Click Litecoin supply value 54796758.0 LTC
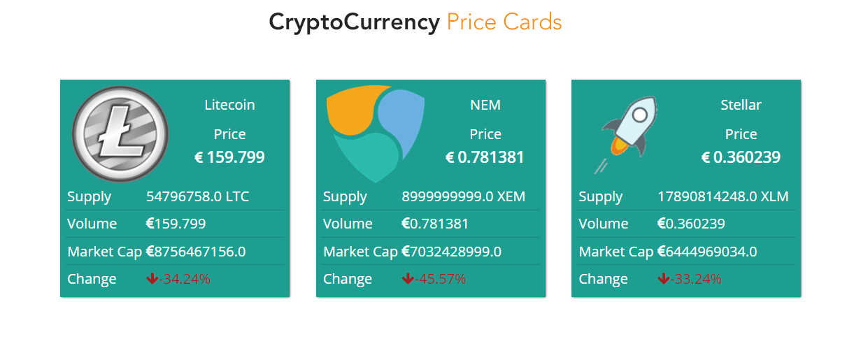This screenshot has height=362, width=868. (x=197, y=196)
